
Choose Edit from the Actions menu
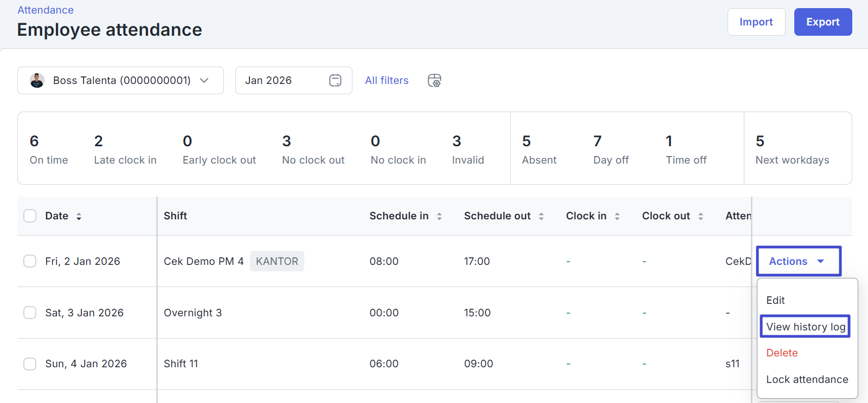(x=775, y=300)
